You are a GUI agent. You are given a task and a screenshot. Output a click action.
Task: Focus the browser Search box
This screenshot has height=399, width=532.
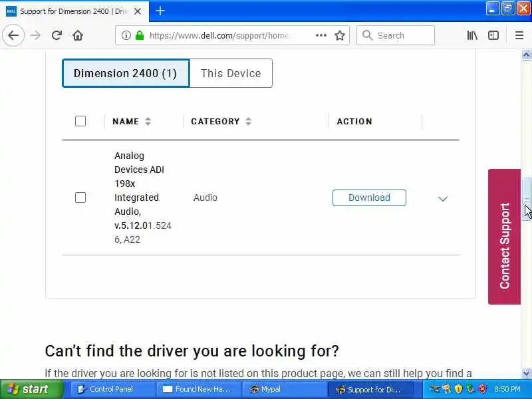396,35
